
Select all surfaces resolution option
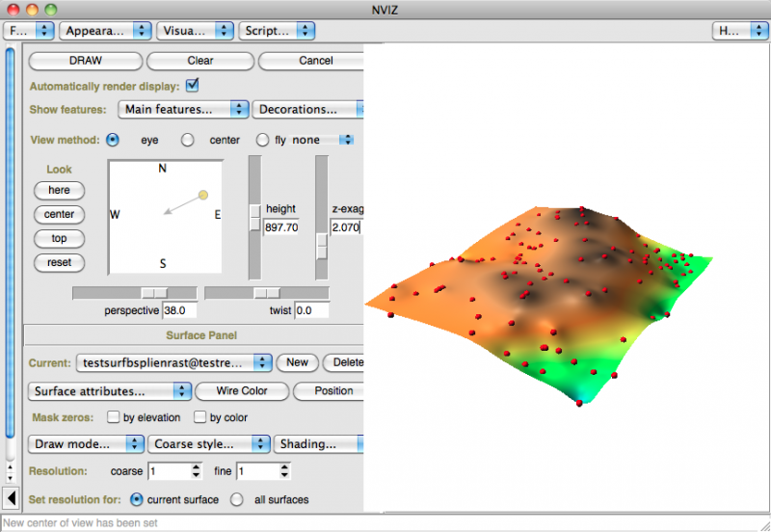[x=237, y=499]
